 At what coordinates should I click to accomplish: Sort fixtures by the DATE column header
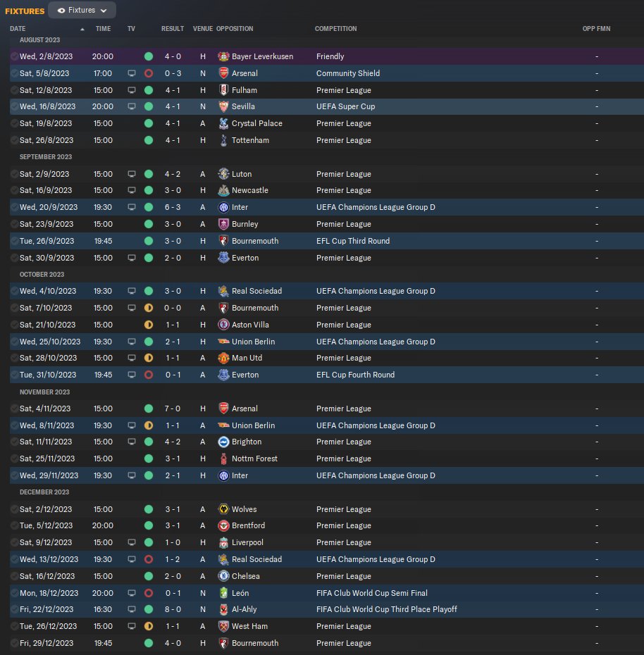pyautogui.click(x=18, y=28)
